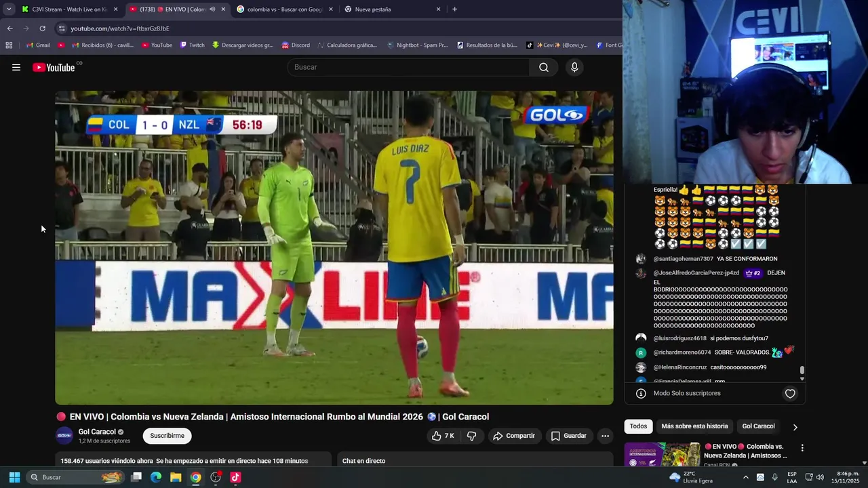Viewport: 868px width, 488px height.
Task: Select the Gol Caracol filter chip
Action: tap(758, 426)
